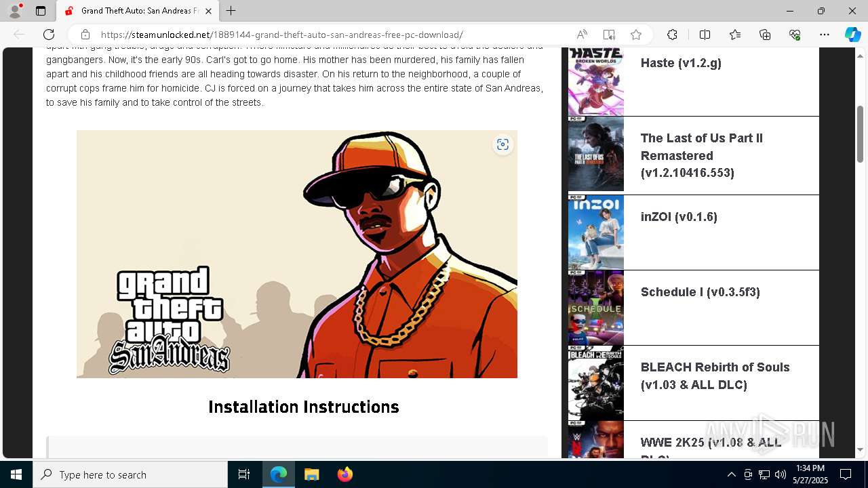Viewport: 868px width, 488px height.
Task: Click the scrollbar down arrow
Action: tap(860, 450)
